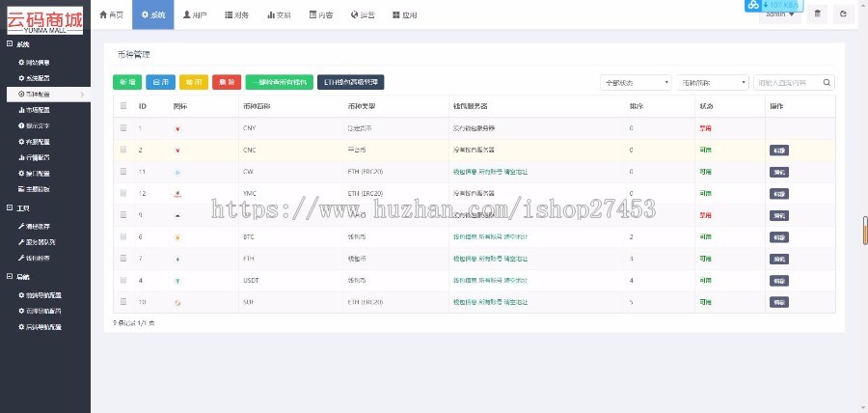Click the blue 启用 button
Screen dimensions: 868x413
pos(160,82)
